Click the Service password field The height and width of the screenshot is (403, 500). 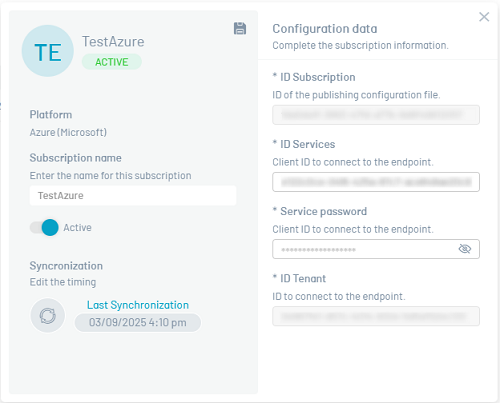click(376, 249)
